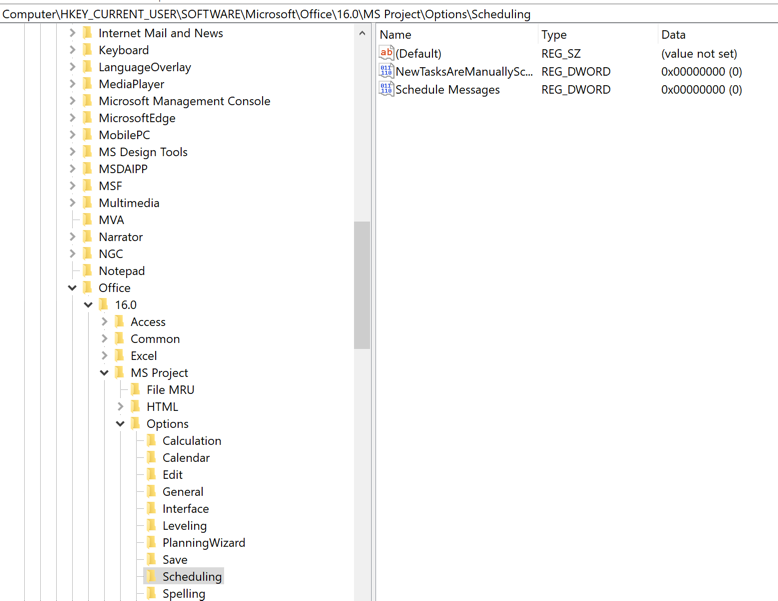
Task: Expand the Internet Mail and News key
Action: (72, 33)
